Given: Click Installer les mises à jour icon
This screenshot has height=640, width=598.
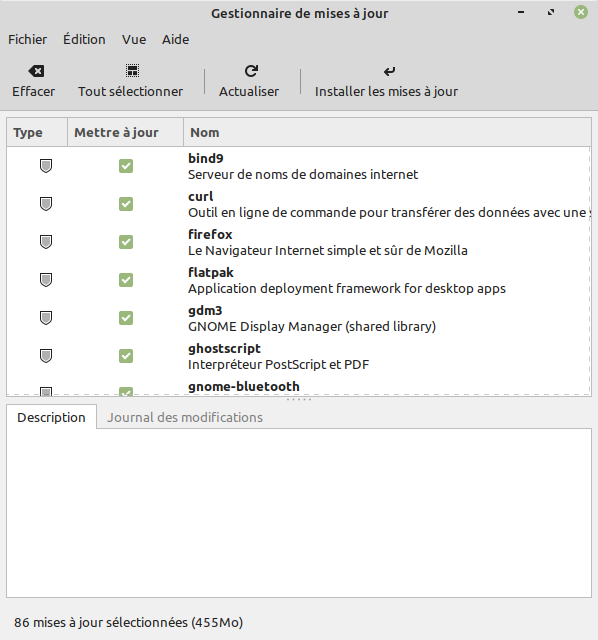Looking at the screenshot, I should 389,71.
